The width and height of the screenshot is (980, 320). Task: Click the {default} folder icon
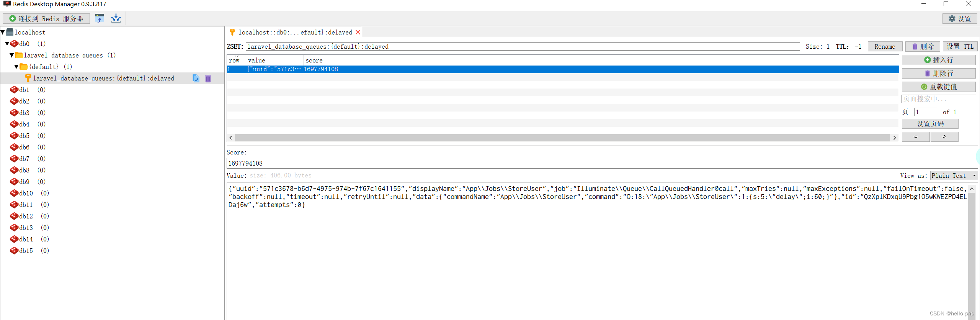tap(23, 67)
